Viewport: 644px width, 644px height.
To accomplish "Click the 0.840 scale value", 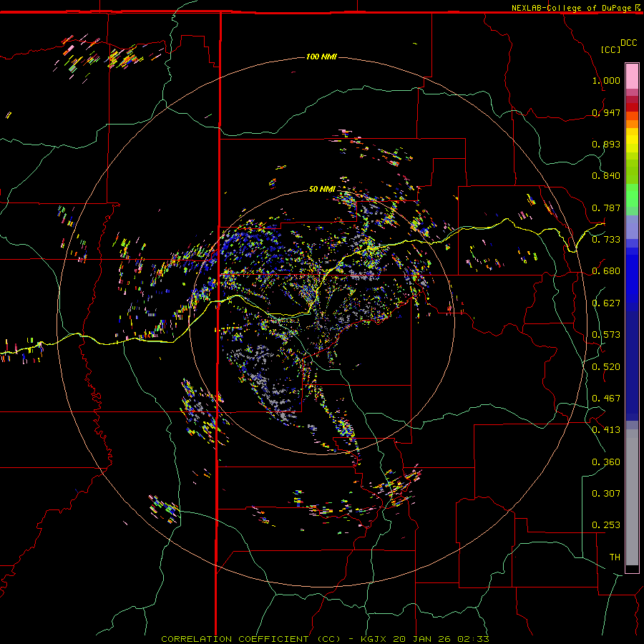I will [x=606, y=176].
